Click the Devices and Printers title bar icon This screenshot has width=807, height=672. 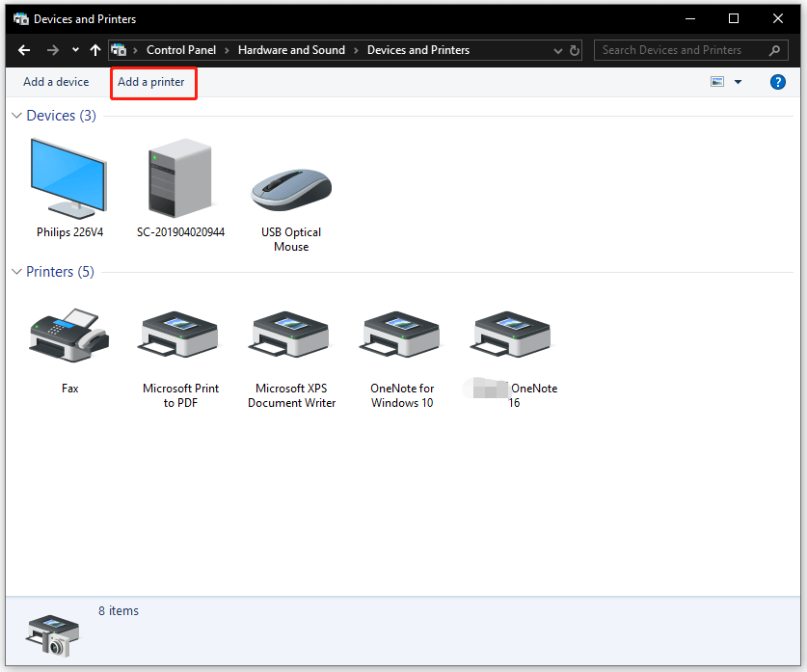click(21, 19)
